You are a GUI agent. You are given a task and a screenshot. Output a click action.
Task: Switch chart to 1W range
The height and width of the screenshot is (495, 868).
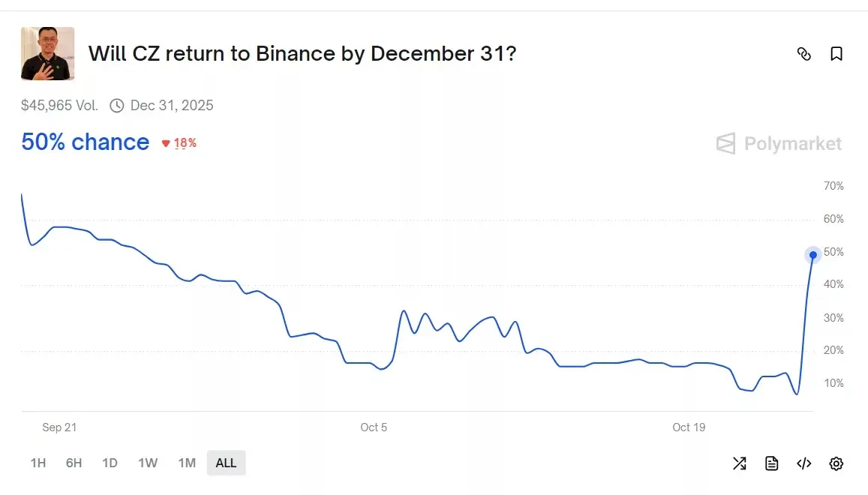[x=148, y=463]
